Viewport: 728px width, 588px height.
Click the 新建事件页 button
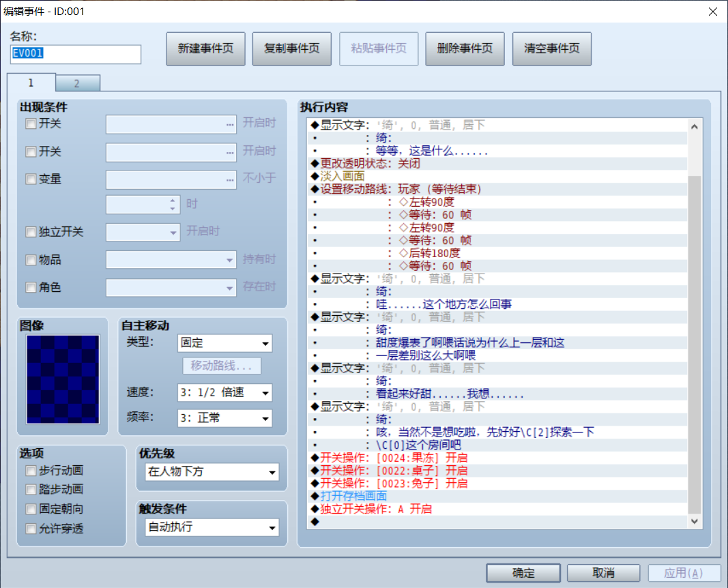[x=205, y=48]
